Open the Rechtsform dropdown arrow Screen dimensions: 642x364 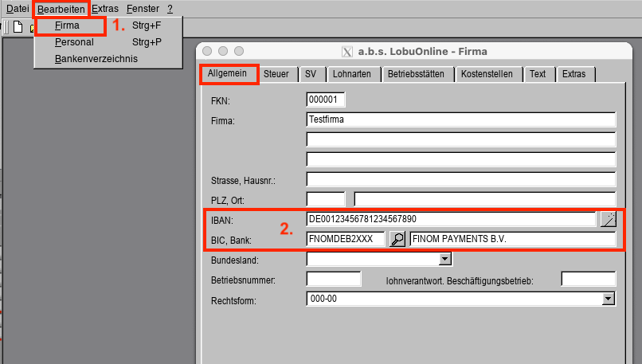(609, 299)
